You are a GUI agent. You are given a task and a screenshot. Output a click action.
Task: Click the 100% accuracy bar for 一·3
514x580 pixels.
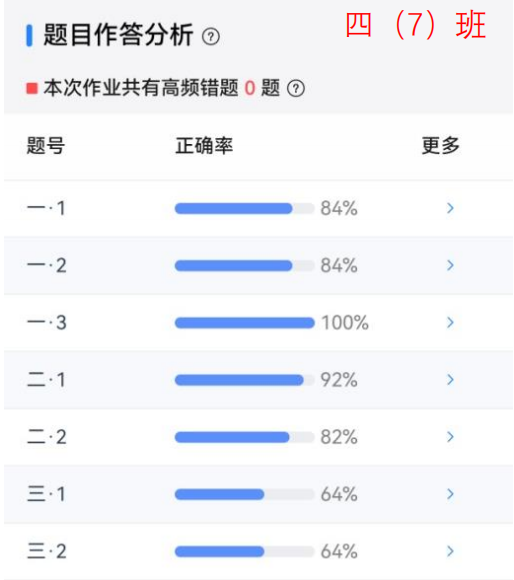tap(244, 323)
